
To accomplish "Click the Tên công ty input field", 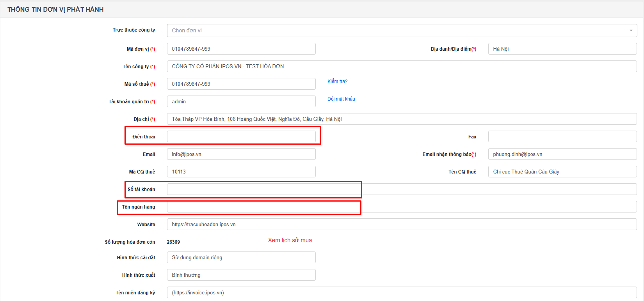I will point(402,66).
